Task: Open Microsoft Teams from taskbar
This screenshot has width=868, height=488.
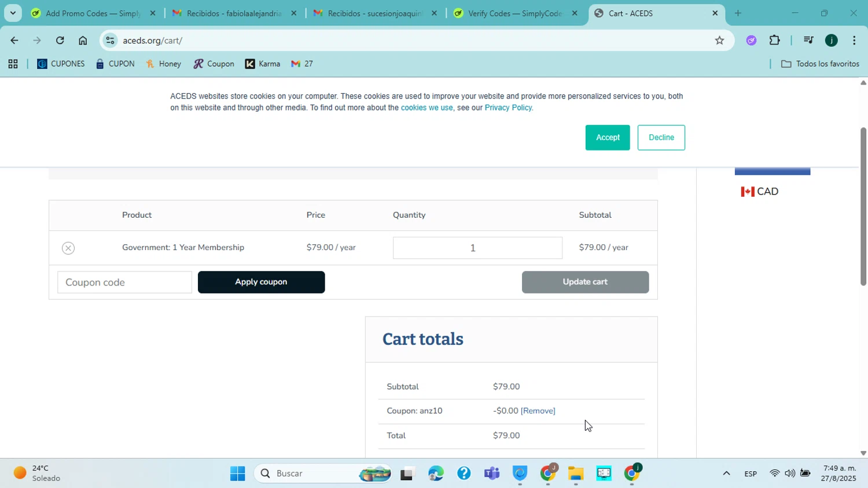Action: (492, 474)
